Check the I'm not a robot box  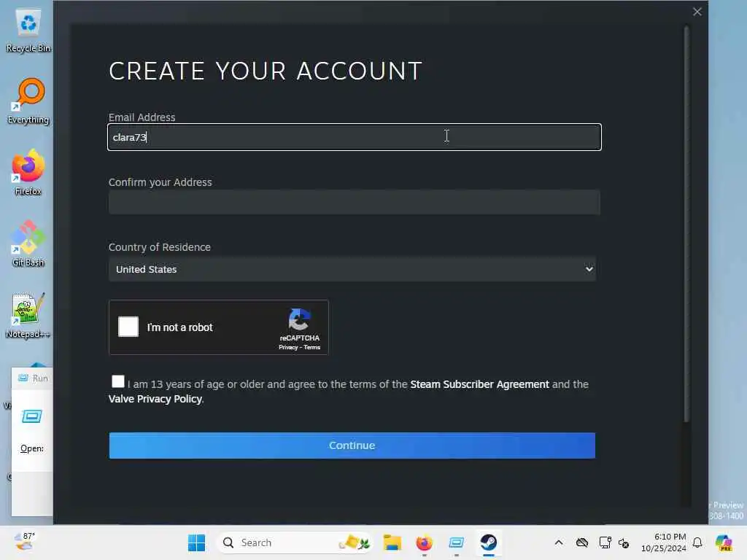click(x=128, y=327)
